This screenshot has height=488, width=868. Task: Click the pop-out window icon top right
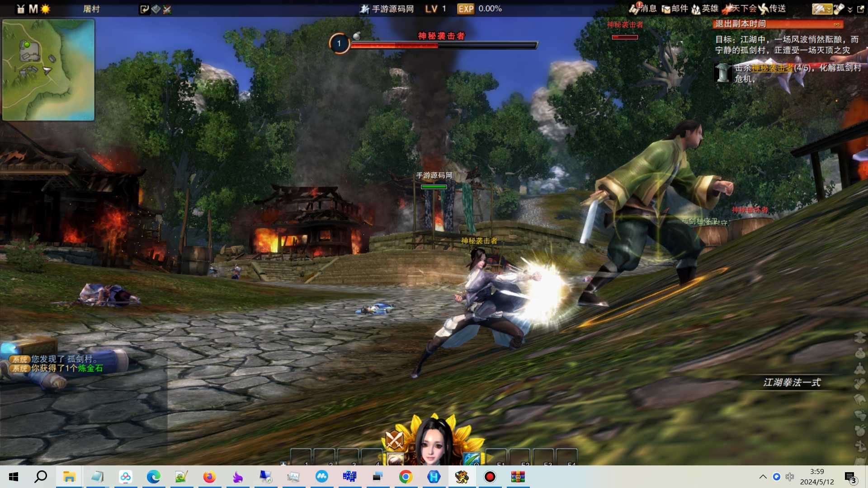[860, 9]
